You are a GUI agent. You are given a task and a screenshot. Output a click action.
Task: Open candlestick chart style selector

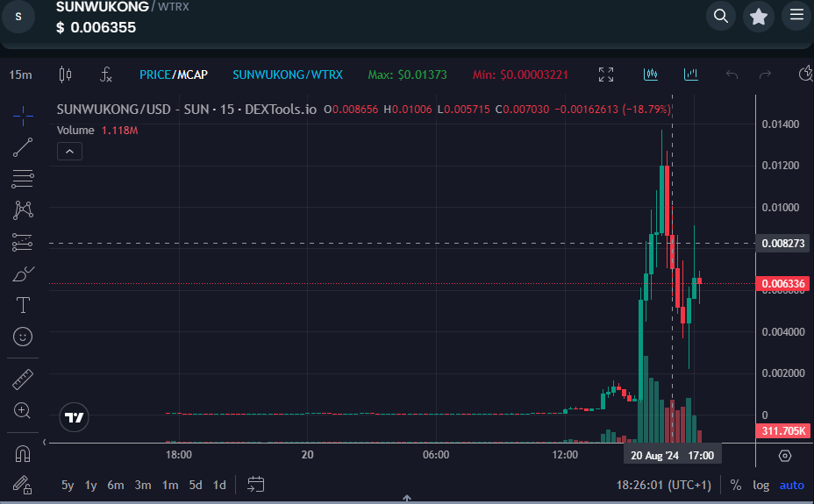65,75
